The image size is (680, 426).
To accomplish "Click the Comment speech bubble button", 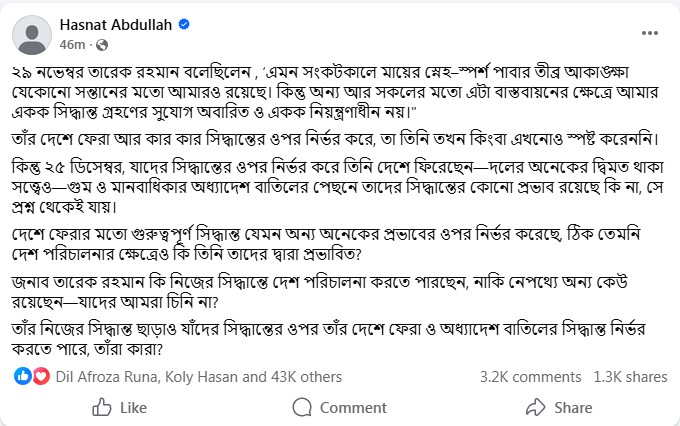I will click(339, 407).
